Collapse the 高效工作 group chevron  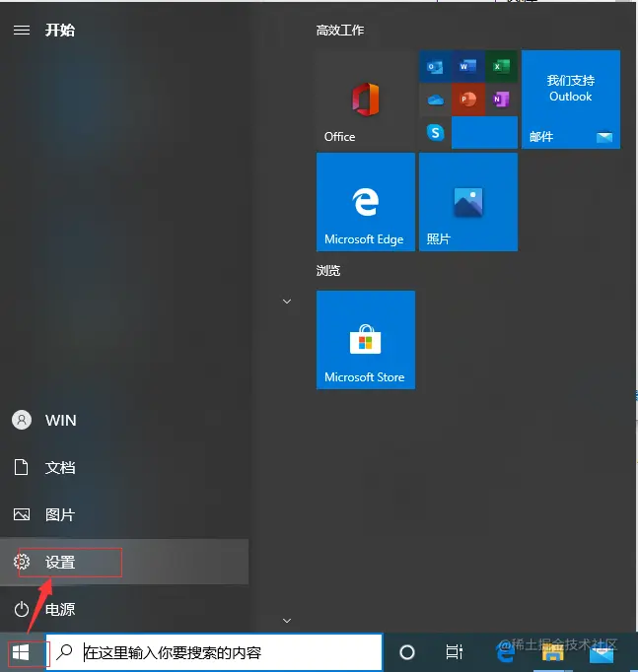coord(287,302)
